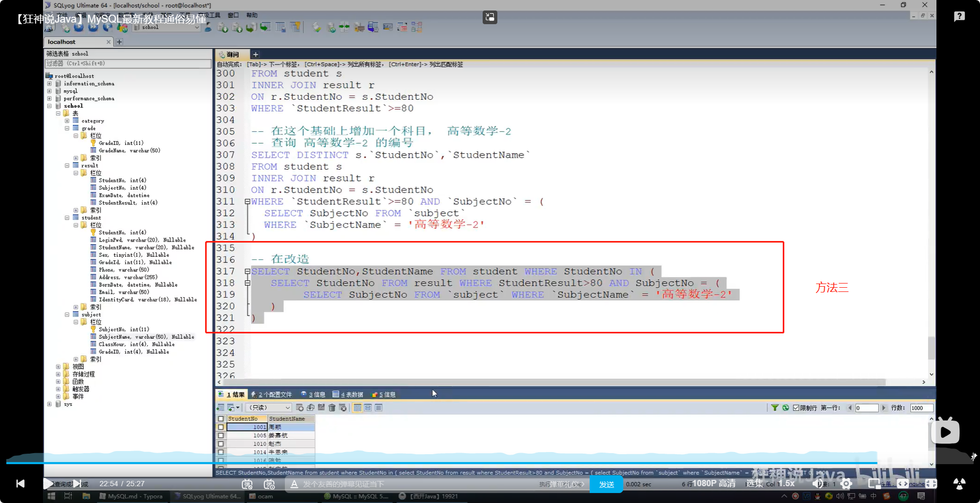The width and height of the screenshot is (980, 503).
Task: Add a new query tab with plus button
Action: coord(255,54)
